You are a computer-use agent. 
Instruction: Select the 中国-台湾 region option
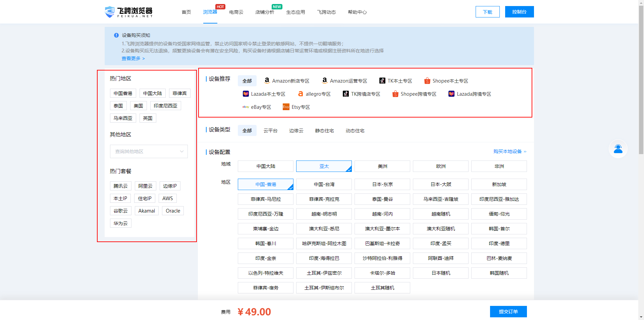[x=324, y=184]
